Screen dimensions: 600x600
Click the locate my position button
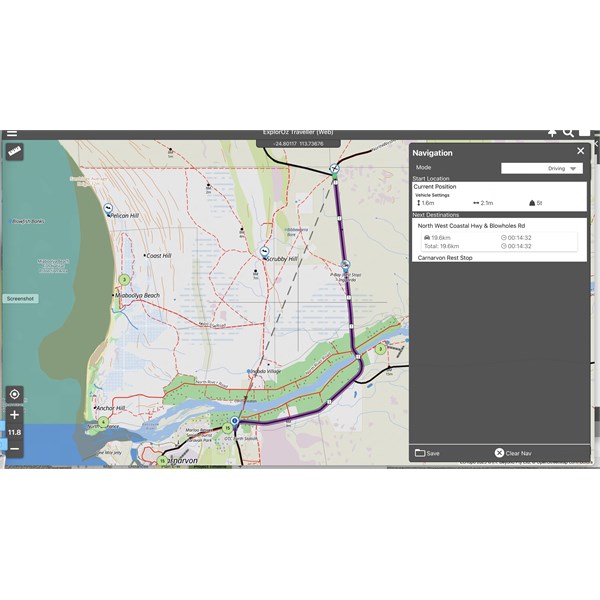pyautogui.click(x=14, y=394)
